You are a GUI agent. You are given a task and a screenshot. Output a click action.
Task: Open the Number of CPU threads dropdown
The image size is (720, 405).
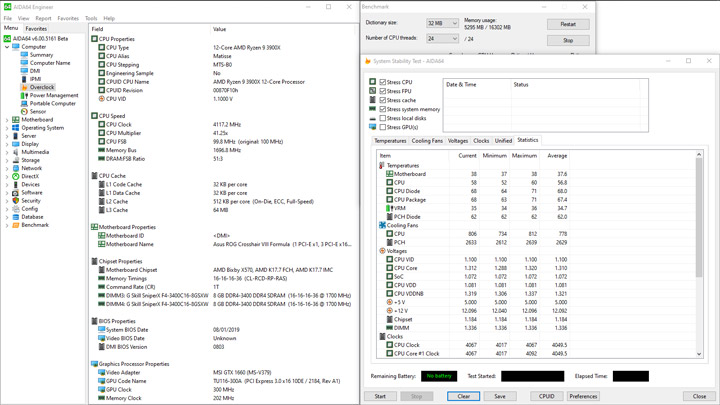point(442,39)
